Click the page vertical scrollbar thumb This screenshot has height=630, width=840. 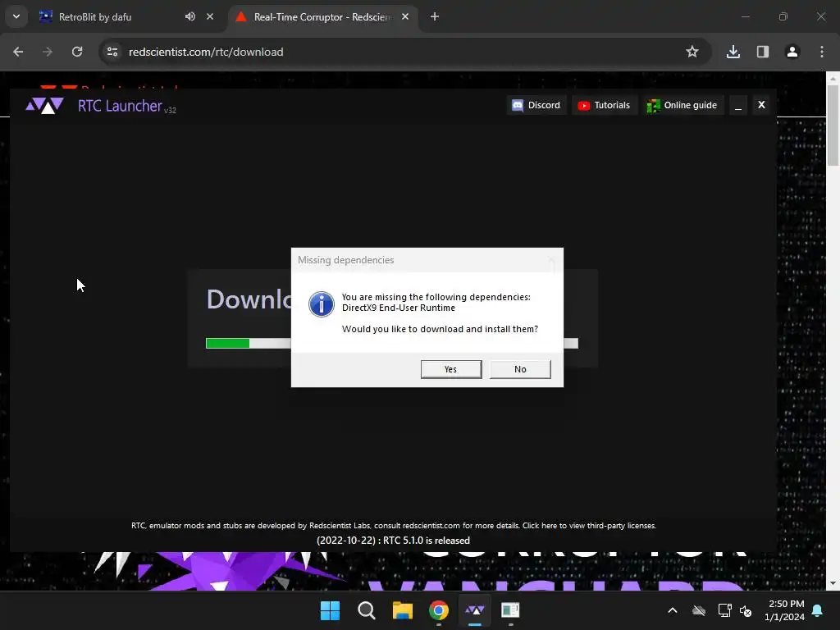click(x=833, y=125)
